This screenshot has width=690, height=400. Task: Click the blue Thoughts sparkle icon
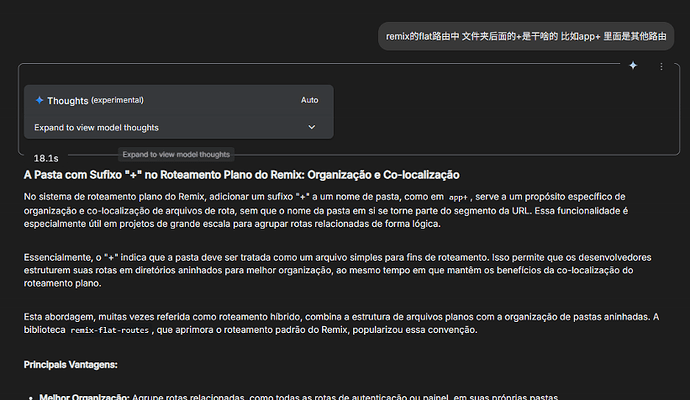pos(39,100)
